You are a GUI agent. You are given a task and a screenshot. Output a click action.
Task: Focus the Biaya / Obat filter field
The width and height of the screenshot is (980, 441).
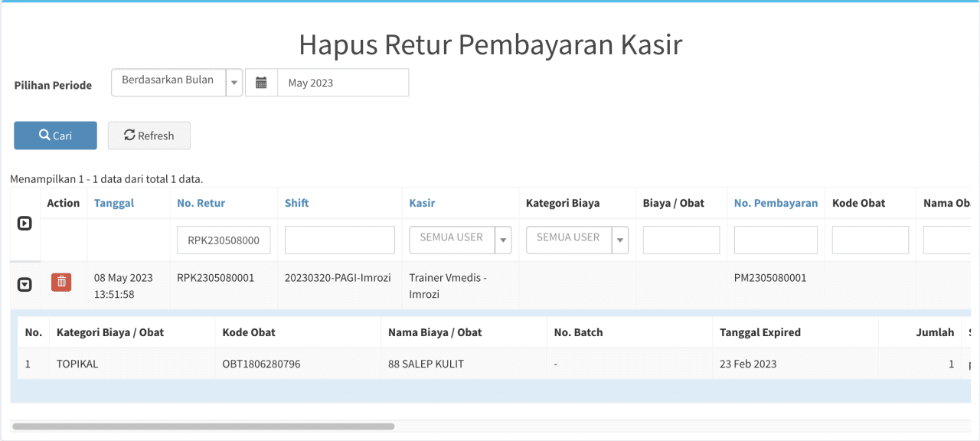(681, 240)
